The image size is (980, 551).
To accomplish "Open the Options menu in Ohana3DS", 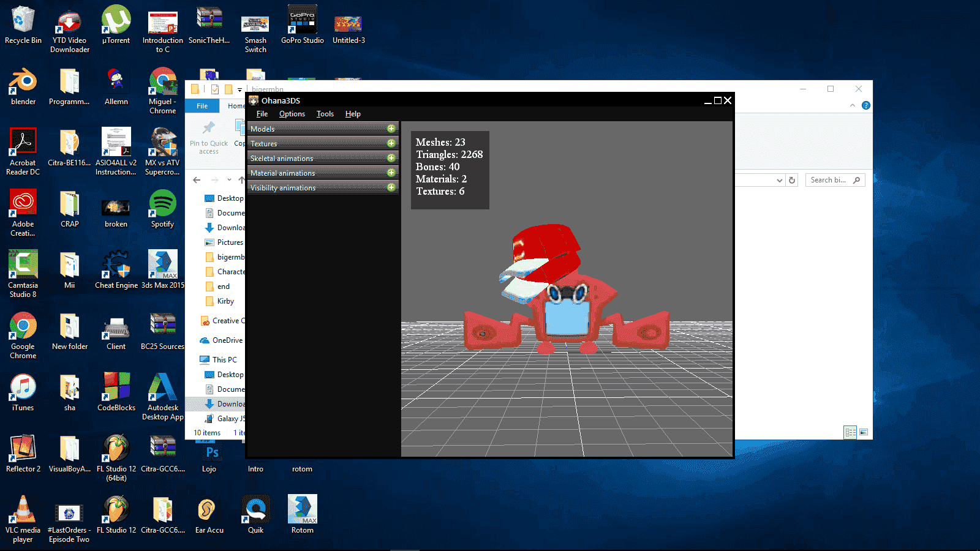I will point(292,114).
